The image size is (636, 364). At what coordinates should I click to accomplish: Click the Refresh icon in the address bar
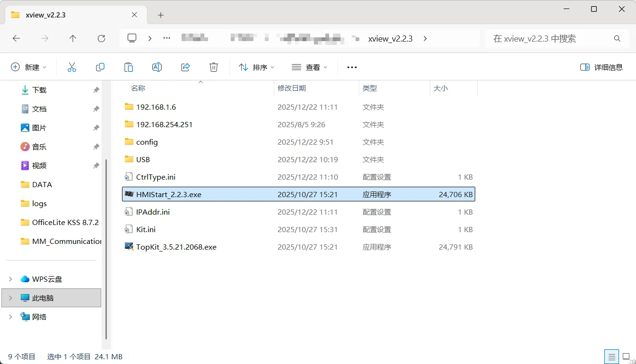101,38
